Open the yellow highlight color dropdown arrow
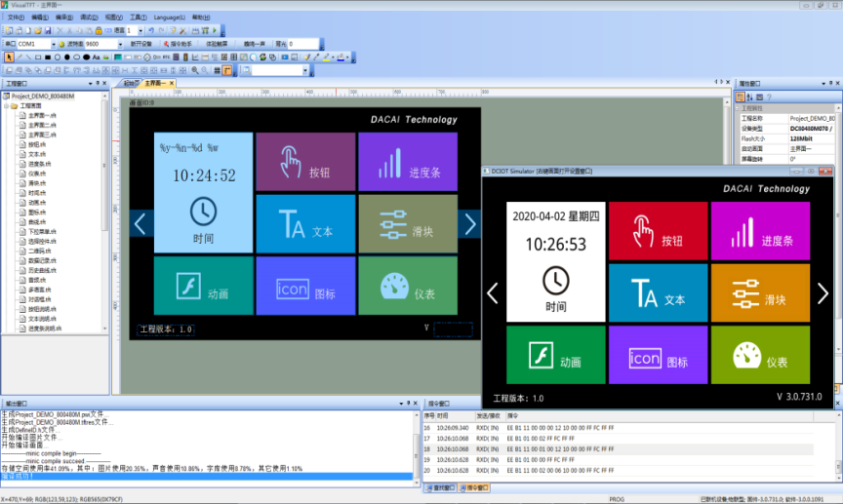Viewport: 843px width, 504px height. pos(333,57)
